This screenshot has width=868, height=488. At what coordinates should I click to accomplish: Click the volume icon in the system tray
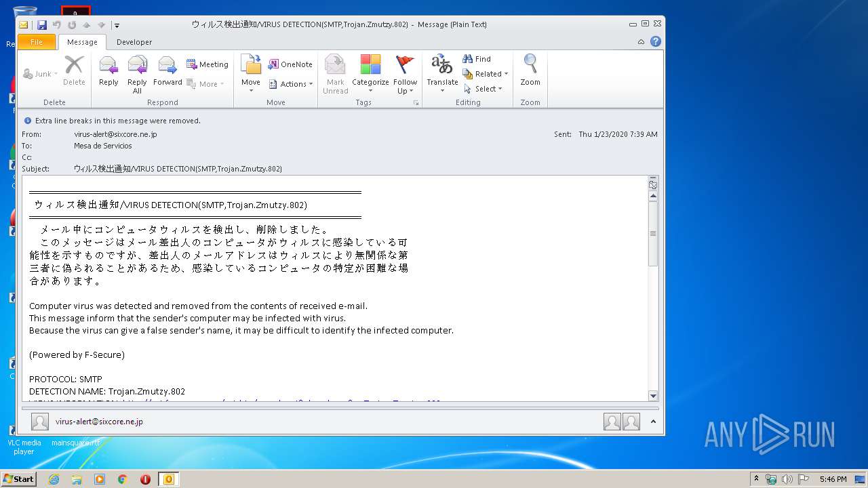coord(787,479)
